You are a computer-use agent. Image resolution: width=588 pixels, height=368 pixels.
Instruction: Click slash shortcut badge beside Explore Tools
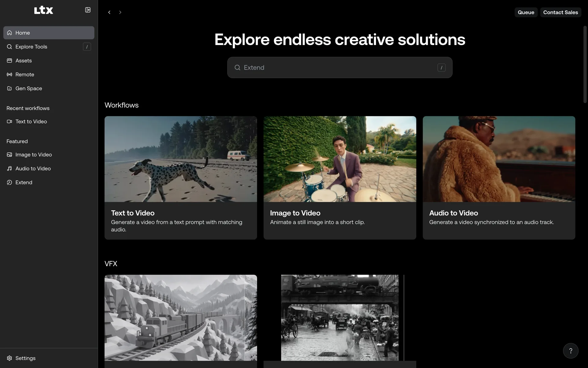(87, 47)
